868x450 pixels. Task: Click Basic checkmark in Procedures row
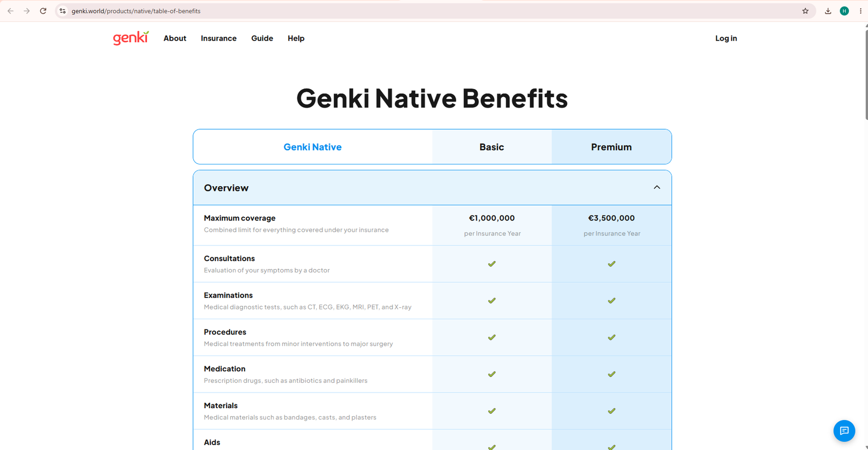coord(492,338)
